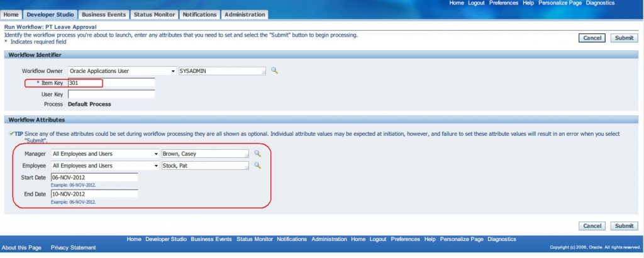
Task: Open the Privacy Statement link
Action: (73, 248)
